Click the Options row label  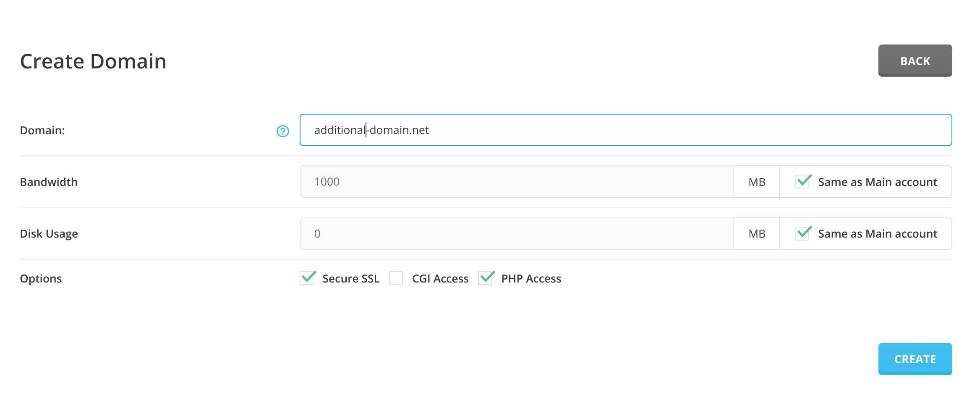41,279
